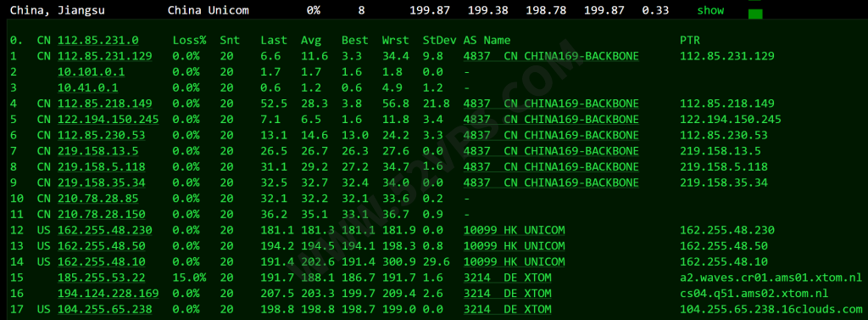Click the underlined 210.78.28.85 address at hop 10
Image resolution: width=868 pixels, height=320 pixels.
[98, 199]
